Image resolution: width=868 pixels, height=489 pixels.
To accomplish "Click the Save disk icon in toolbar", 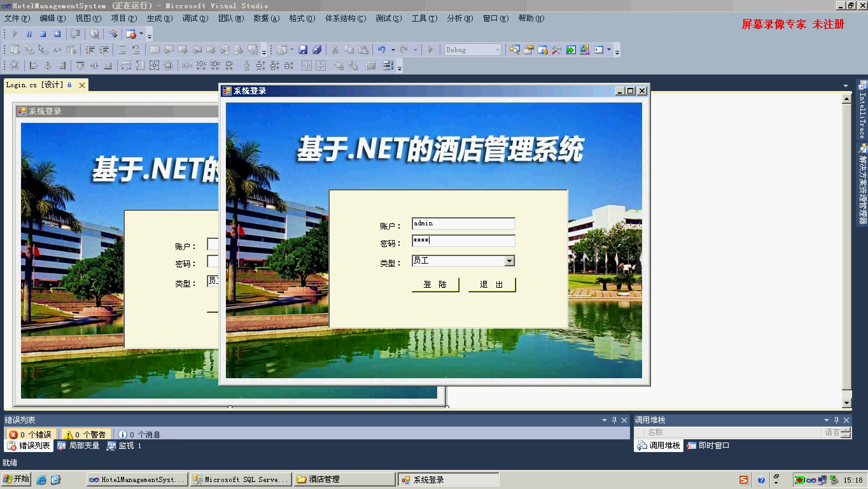I will [303, 50].
